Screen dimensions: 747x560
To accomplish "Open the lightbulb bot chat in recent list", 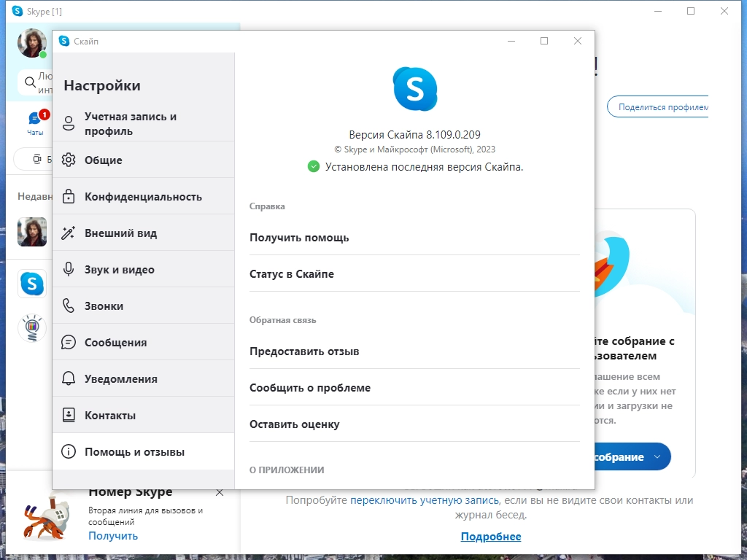I will pyautogui.click(x=32, y=327).
